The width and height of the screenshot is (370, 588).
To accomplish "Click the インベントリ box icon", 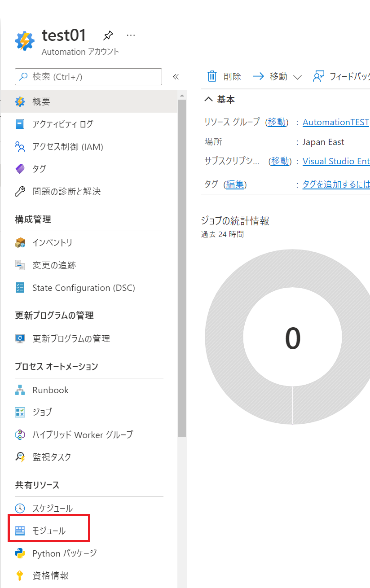I will tap(20, 243).
